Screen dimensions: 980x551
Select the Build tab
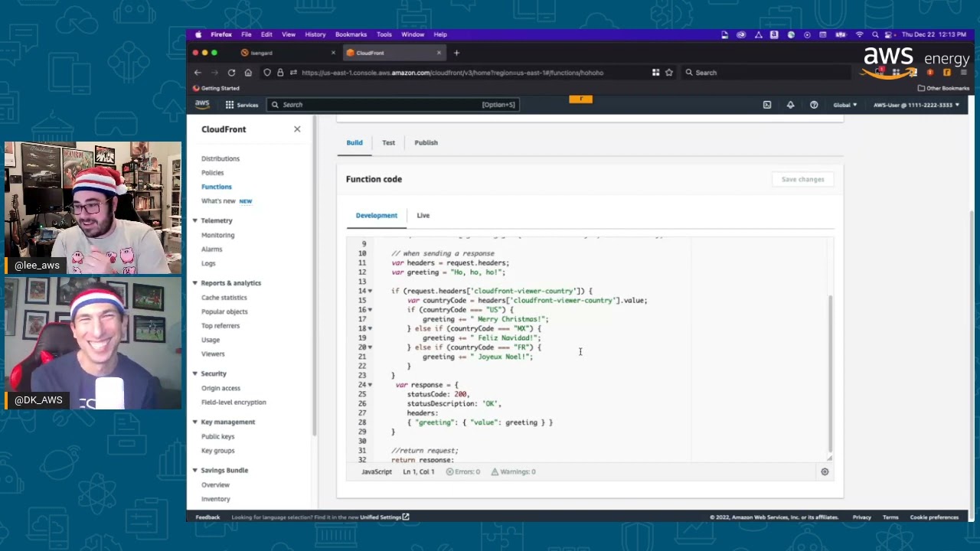coord(354,142)
